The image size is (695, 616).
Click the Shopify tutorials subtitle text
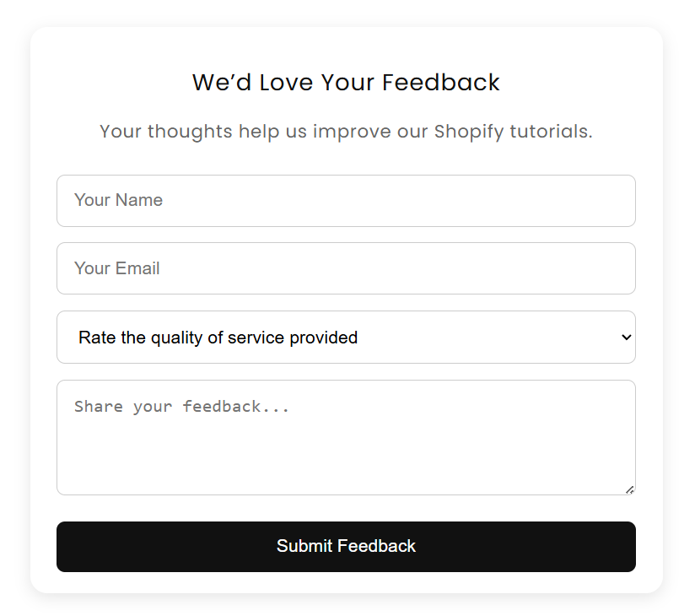coord(346,132)
